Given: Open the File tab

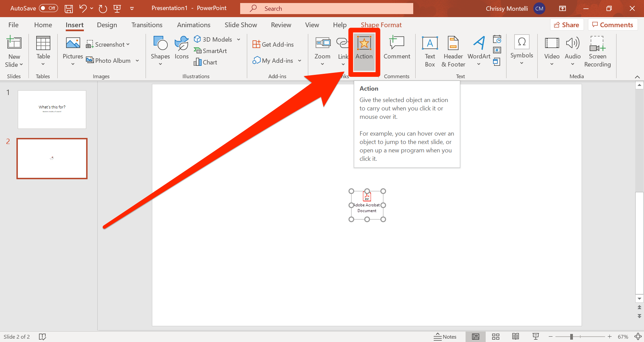Looking at the screenshot, I should (x=13, y=25).
